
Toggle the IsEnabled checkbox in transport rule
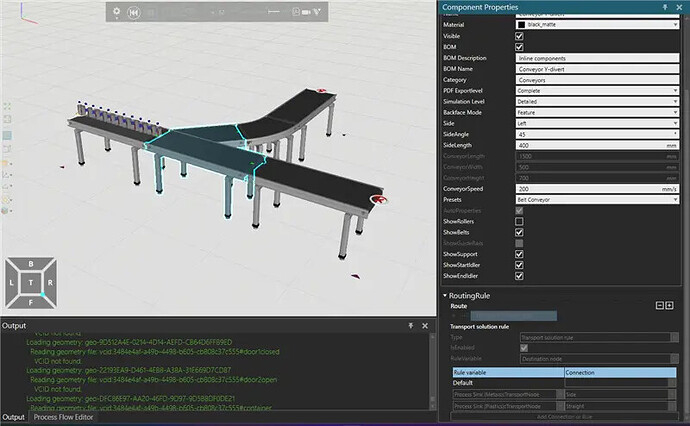(524, 348)
